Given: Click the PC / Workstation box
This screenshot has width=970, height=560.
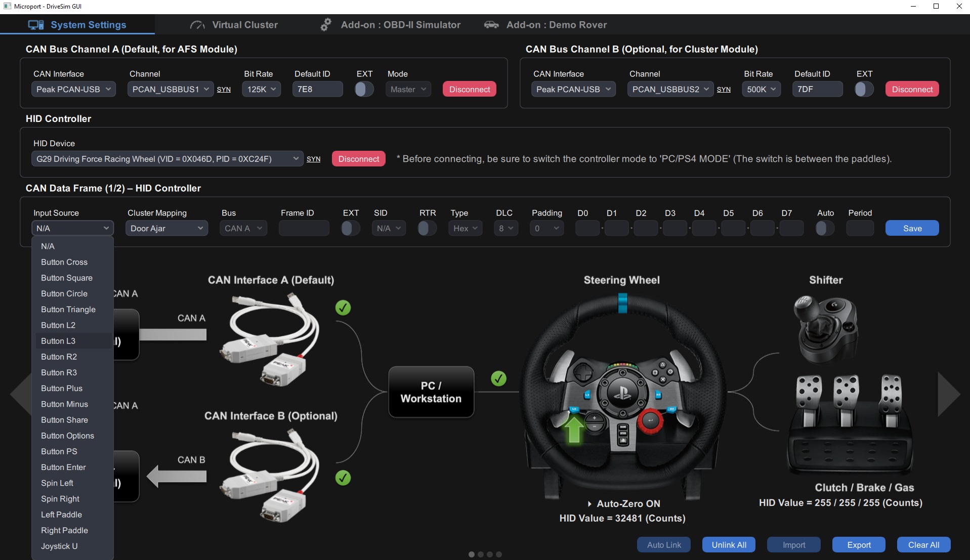Looking at the screenshot, I should [x=431, y=392].
